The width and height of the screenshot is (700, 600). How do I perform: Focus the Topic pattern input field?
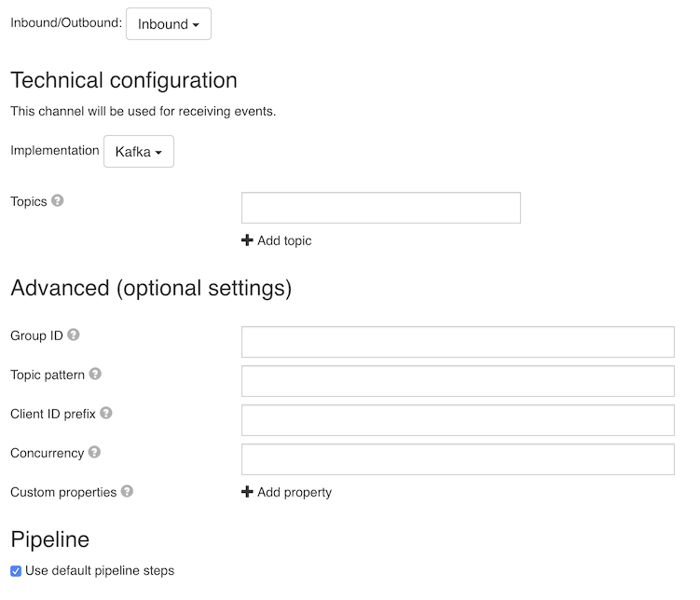458,381
